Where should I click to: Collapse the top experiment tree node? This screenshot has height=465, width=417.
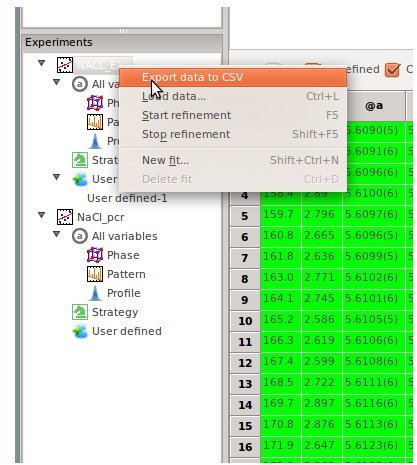tap(42, 63)
